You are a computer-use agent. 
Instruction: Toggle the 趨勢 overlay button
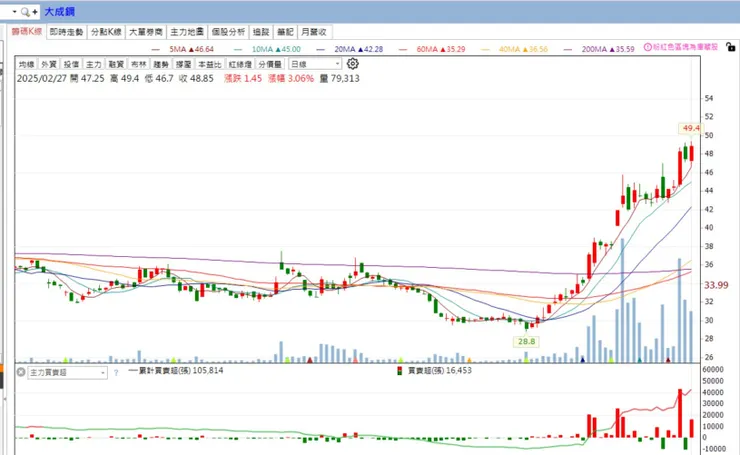point(161,64)
